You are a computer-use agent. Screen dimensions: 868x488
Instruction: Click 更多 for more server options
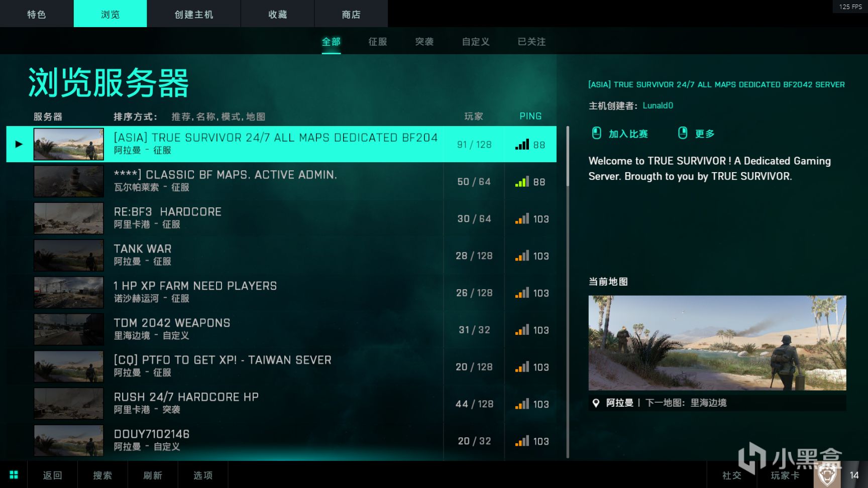tap(705, 134)
